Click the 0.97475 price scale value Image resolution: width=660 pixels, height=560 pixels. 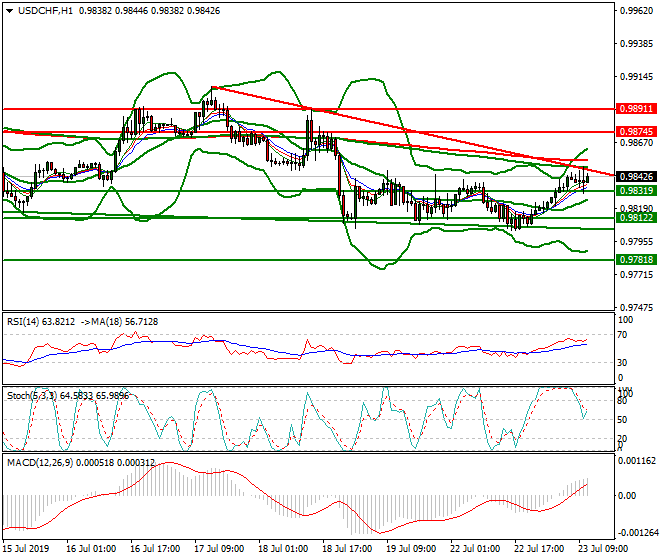pos(637,308)
